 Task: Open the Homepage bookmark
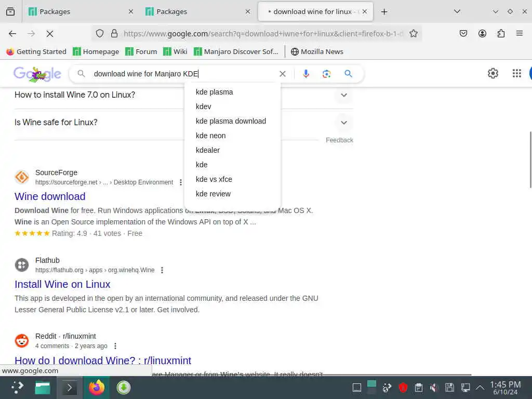(96, 51)
